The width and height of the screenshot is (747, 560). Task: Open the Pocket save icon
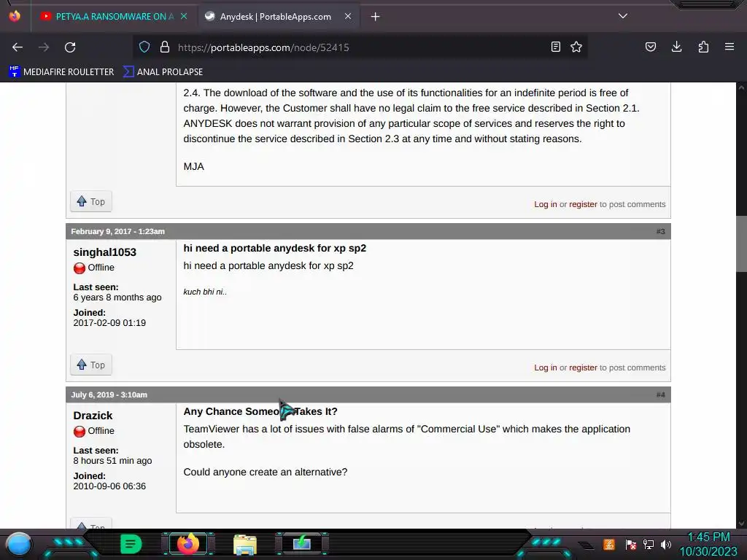tap(650, 47)
